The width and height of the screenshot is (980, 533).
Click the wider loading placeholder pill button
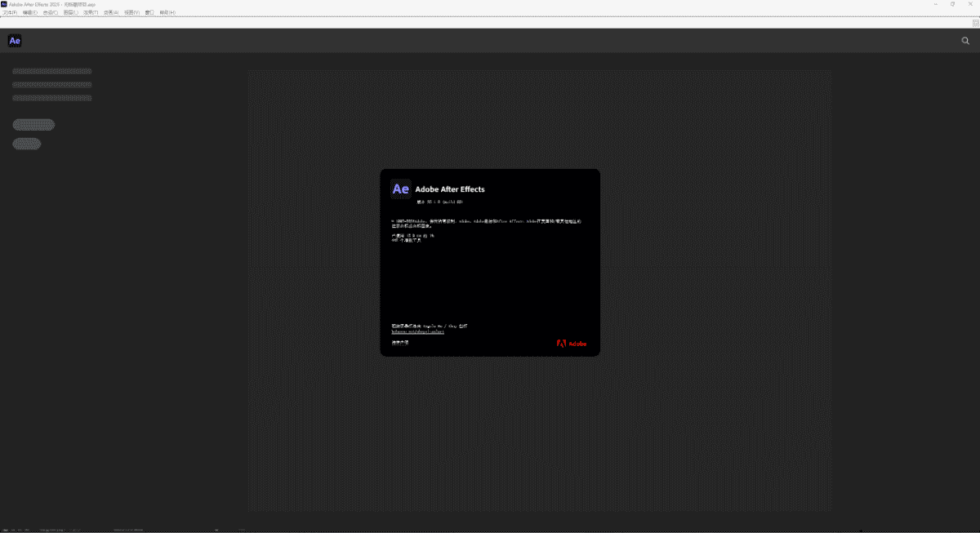click(x=33, y=125)
